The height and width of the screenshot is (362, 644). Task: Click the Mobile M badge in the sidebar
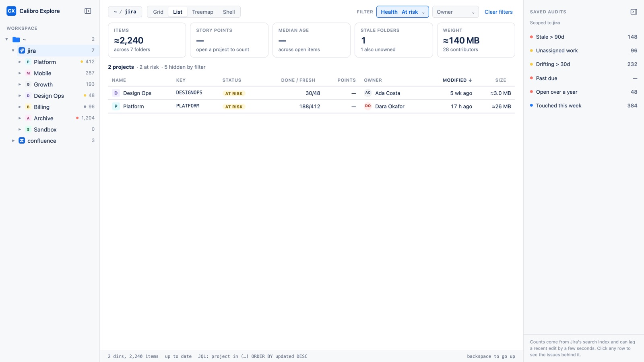point(28,73)
